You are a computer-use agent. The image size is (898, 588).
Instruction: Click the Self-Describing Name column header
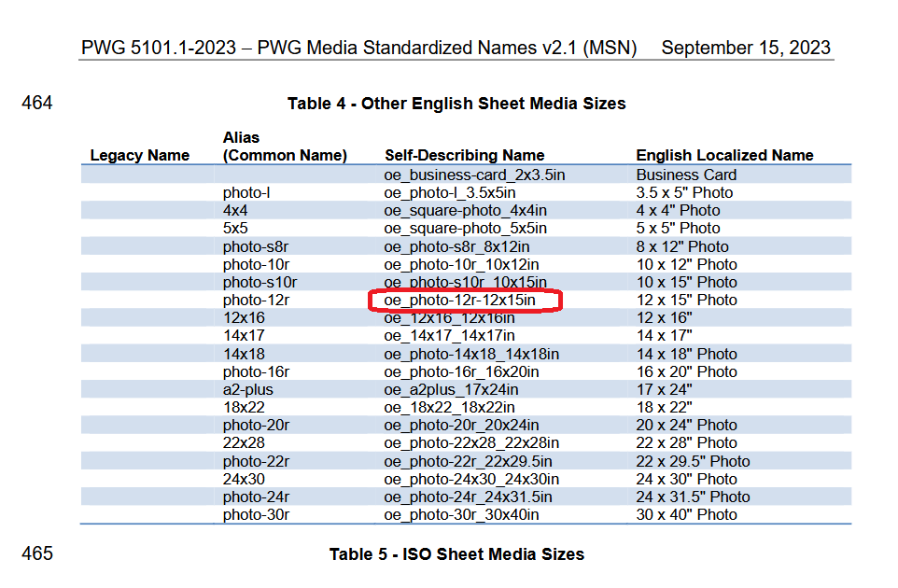[464, 156]
